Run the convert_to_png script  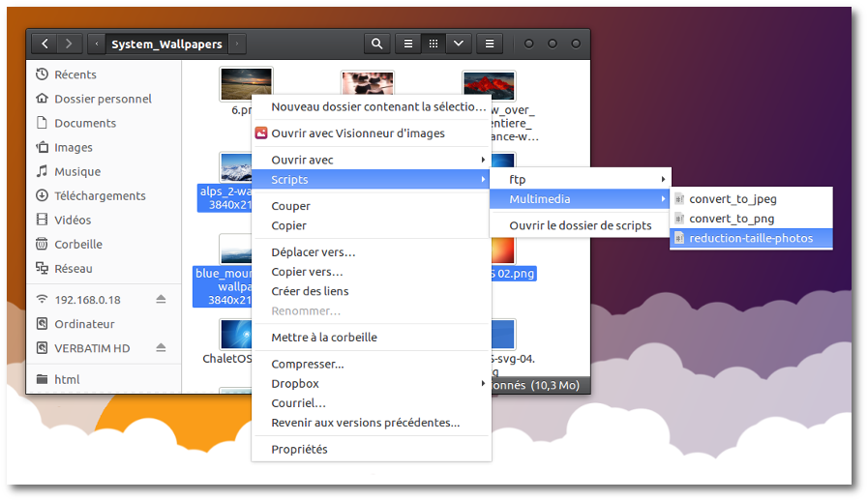(751, 219)
